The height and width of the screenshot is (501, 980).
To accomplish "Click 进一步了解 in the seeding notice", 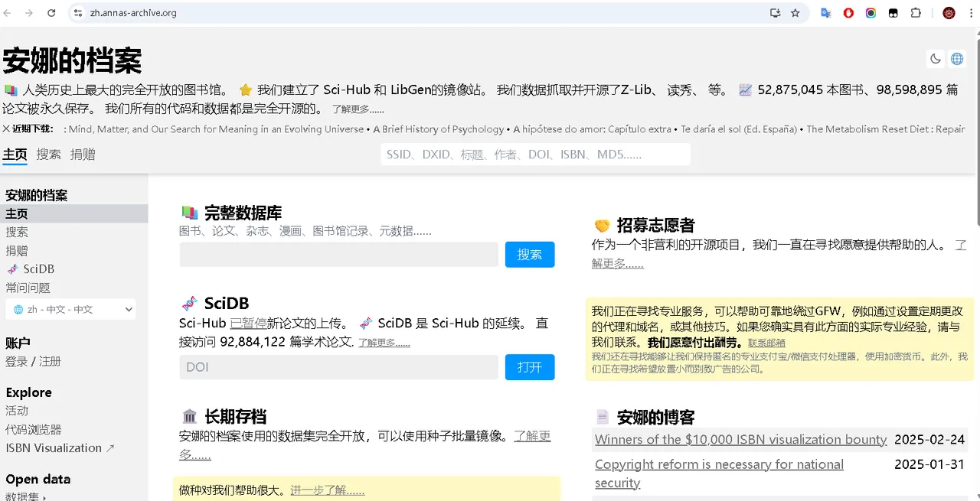I will 327,490.
